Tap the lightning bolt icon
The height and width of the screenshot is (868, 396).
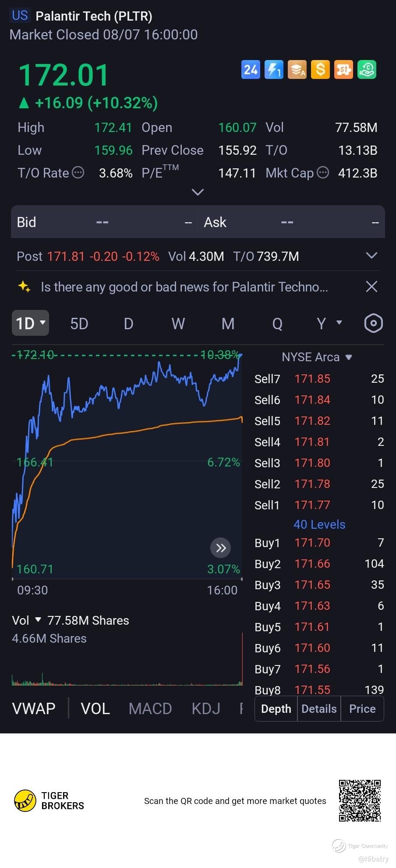tap(274, 70)
